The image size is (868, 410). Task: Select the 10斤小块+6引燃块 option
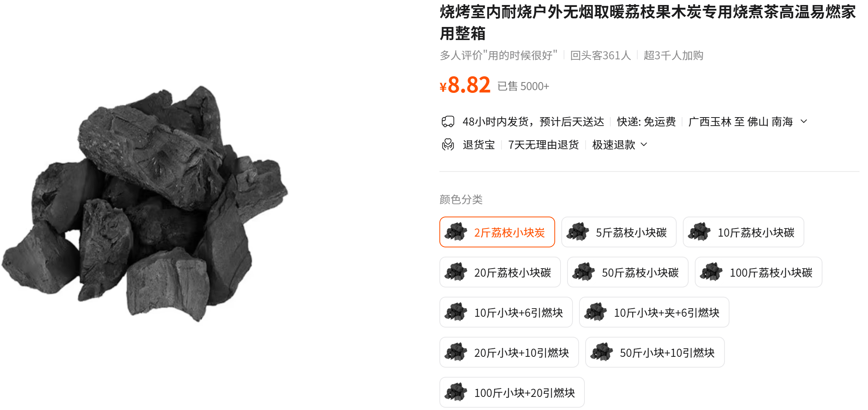506,312
